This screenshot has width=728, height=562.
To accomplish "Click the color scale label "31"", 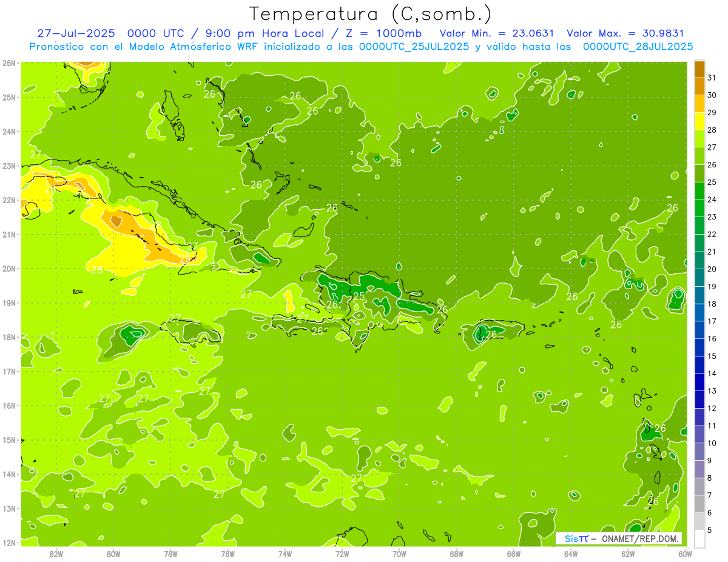I will (x=712, y=78).
